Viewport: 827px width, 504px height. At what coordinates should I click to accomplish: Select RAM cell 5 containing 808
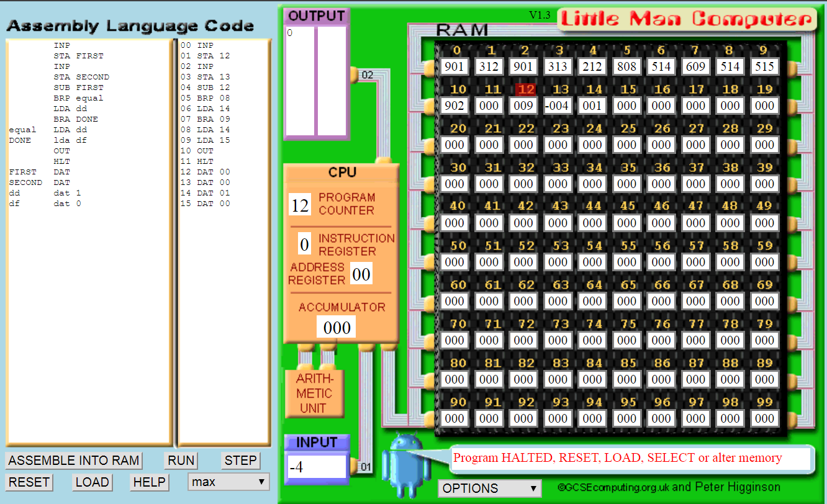tap(627, 66)
